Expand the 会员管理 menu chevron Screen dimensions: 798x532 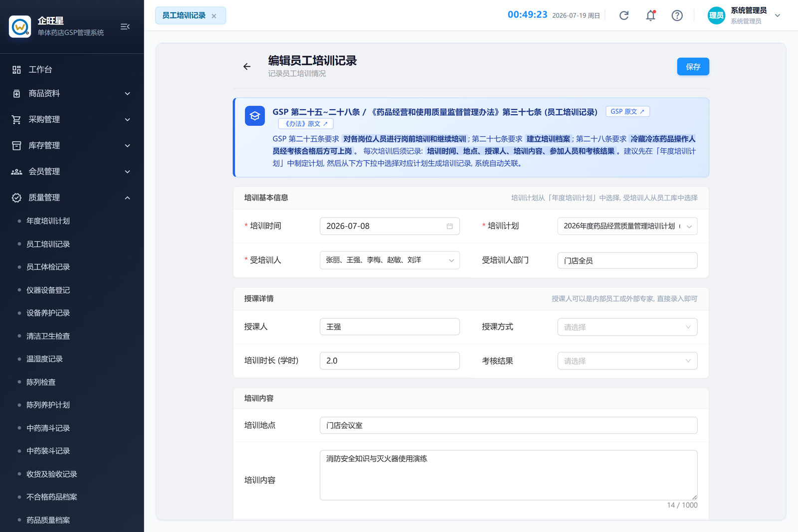pyautogui.click(x=128, y=172)
